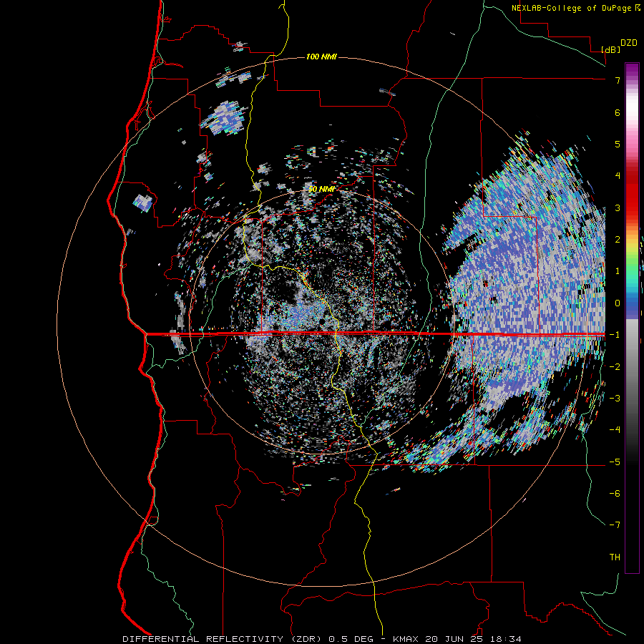This screenshot has height=644, width=644.
Task: Click the 100 NMI range ring label
Action: coord(321,57)
